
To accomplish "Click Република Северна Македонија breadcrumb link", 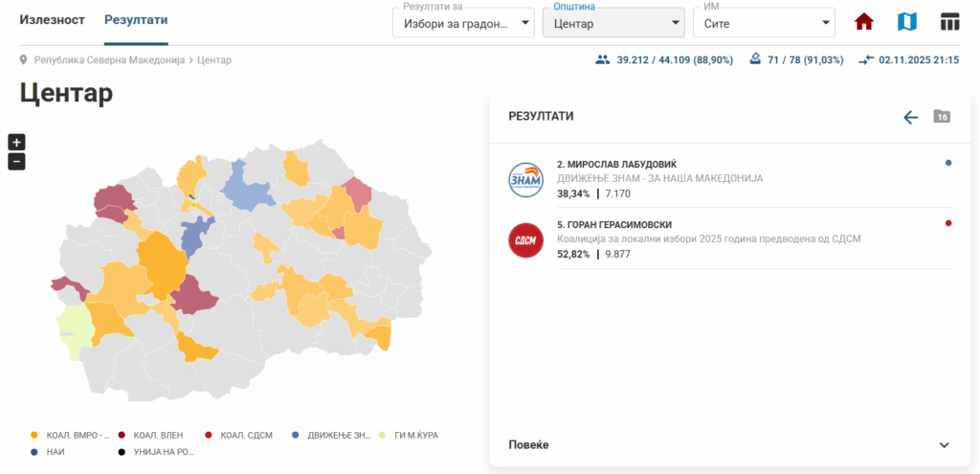I will [x=109, y=60].
